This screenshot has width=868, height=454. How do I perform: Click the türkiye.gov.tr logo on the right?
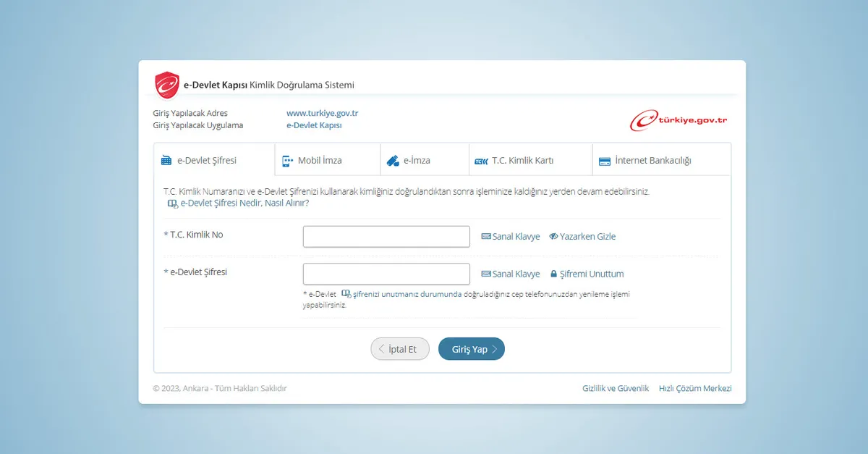pyautogui.click(x=678, y=120)
